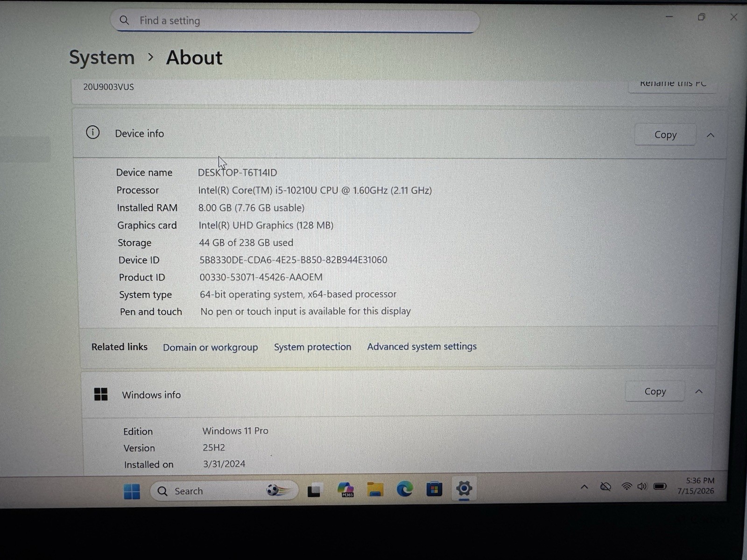Viewport: 747px width, 560px height.
Task: Restore down the Settings window
Action: (x=701, y=17)
